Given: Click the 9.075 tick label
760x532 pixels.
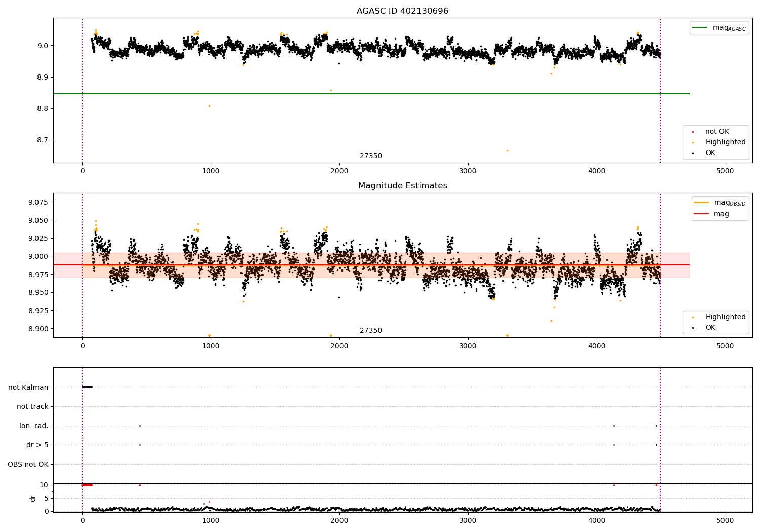Looking at the screenshot, I should (x=38, y=202).
